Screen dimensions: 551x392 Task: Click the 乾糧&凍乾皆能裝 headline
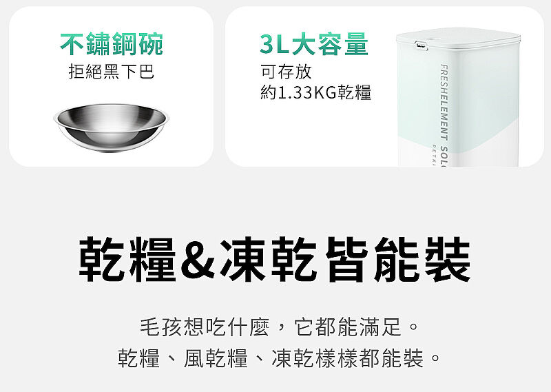pyautogui.click(x=275, y=260)
